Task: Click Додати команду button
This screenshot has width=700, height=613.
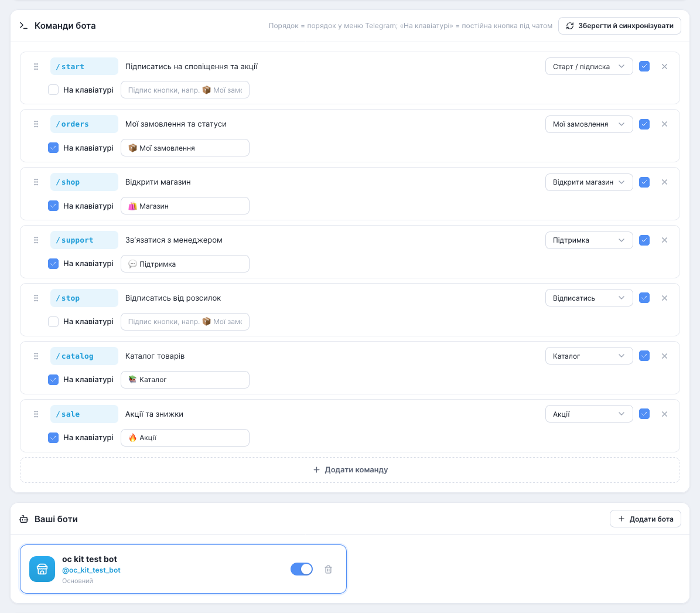Action: pos(350,470)
